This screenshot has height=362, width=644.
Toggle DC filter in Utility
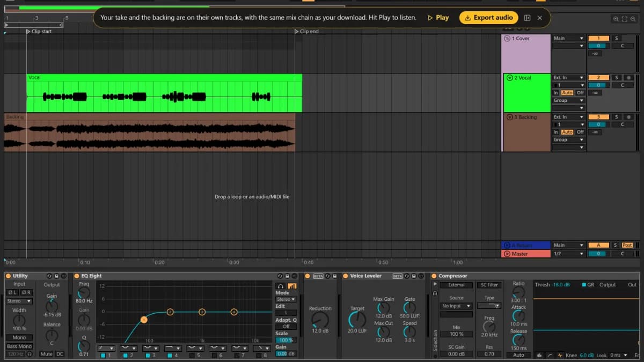click(60, 354)
